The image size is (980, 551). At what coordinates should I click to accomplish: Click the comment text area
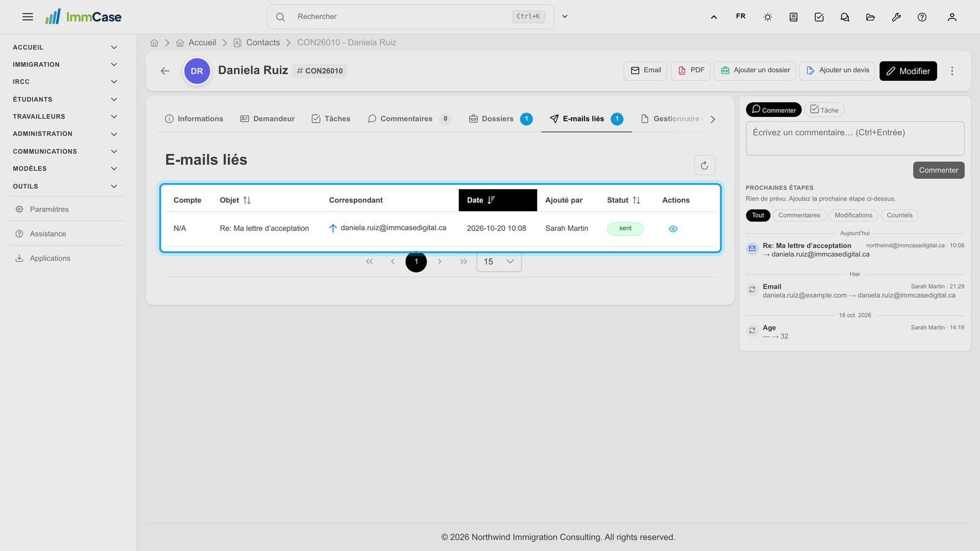pyautogui.click(x=855, y=138)
